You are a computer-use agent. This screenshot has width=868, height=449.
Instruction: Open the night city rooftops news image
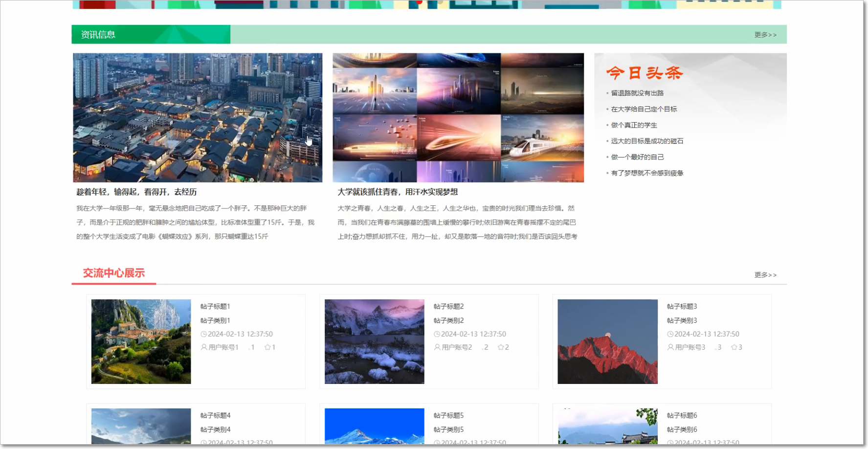click(x=198, y=118)
